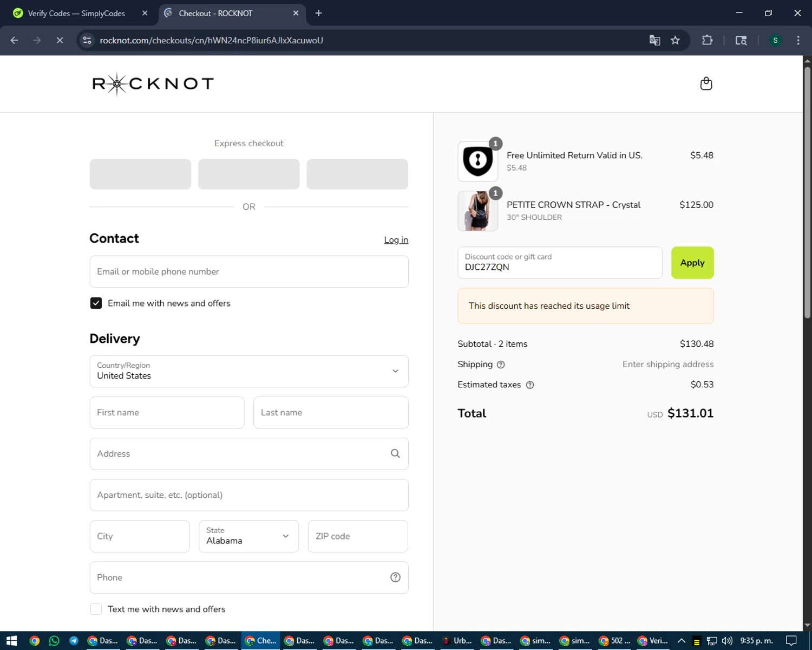View site information icon in address bar
This screenshot has width=812, height=650.
(87, 40)
